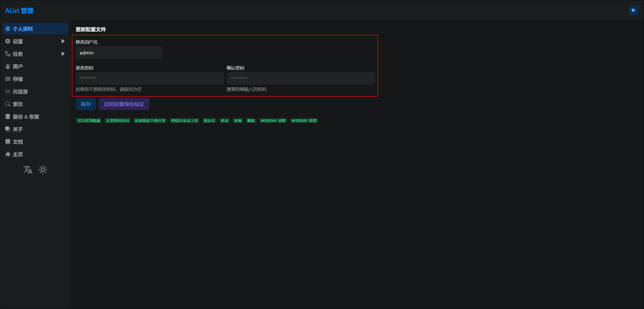Image resolution: width=644 pixels, height=309 pixels.
Task: Click the 文档 book icon
Action: click(8, 142)
